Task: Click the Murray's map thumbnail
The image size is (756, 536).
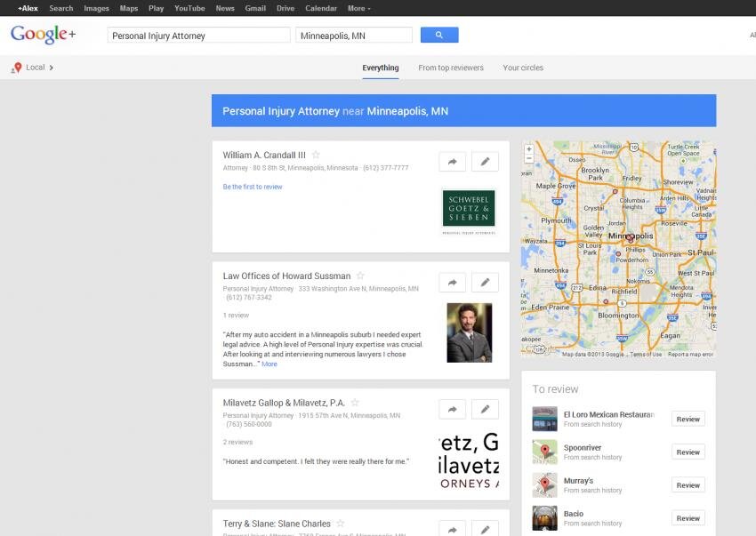Action: 545,485
